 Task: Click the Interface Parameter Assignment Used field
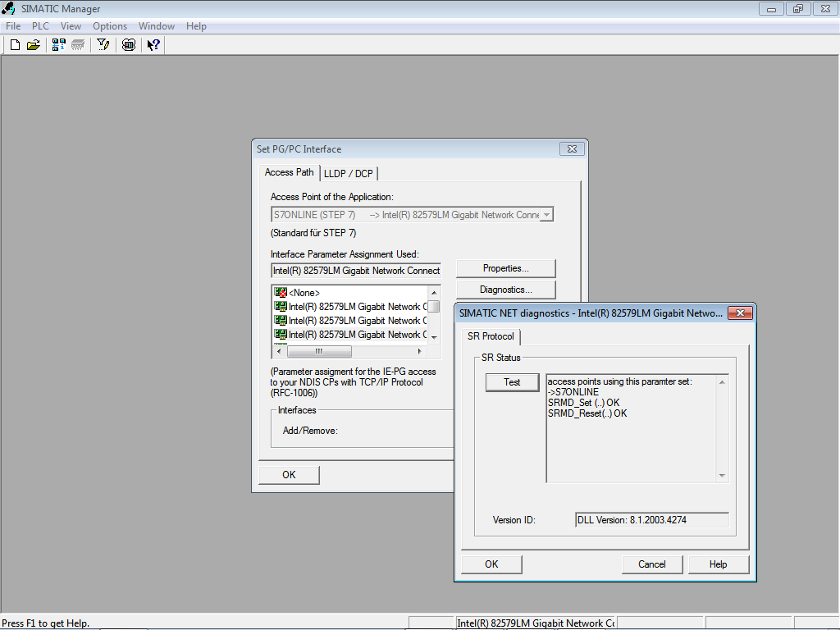pos(356,271)
